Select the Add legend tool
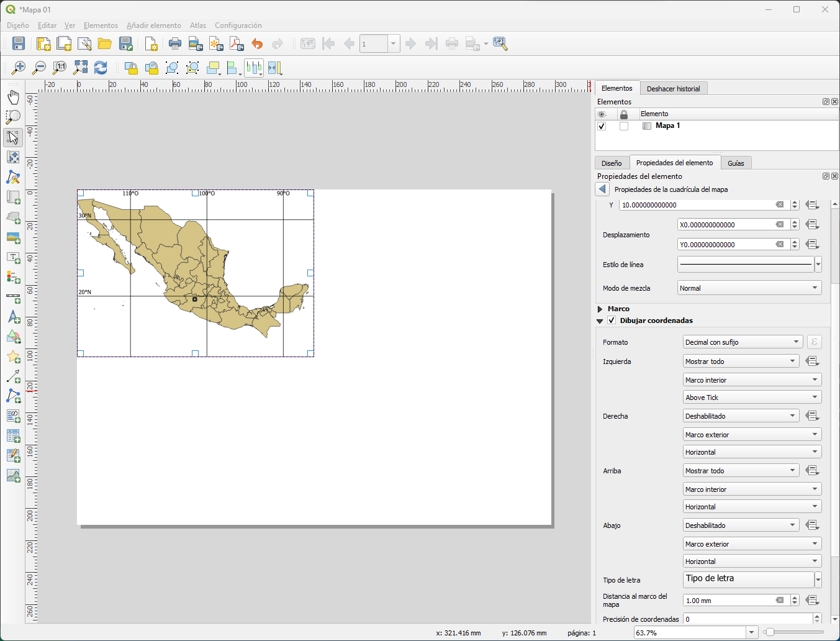This screenshot has height=641, width=840. pos(13,277)
